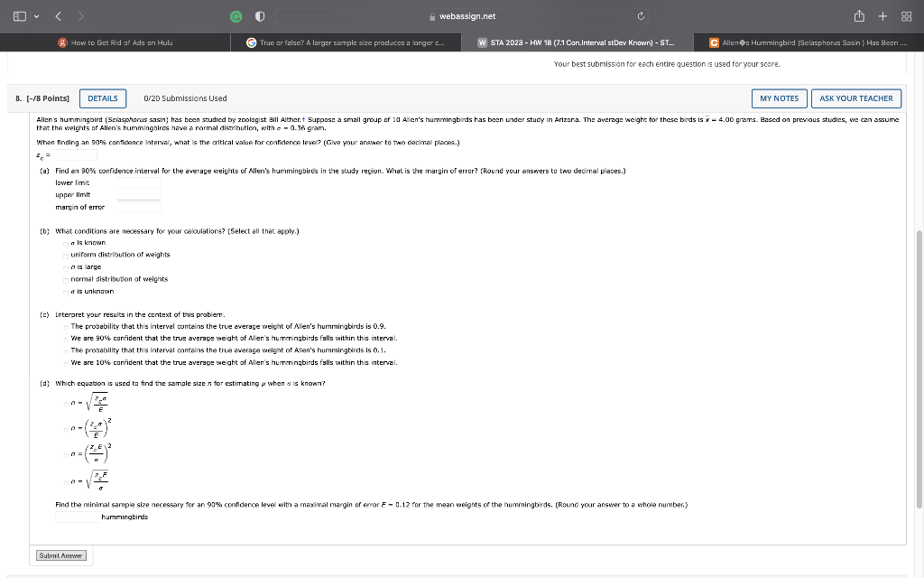Toggle the Safari sidebar
The height and width of the screenshot is (578, 924).
(x=20, y=15)
